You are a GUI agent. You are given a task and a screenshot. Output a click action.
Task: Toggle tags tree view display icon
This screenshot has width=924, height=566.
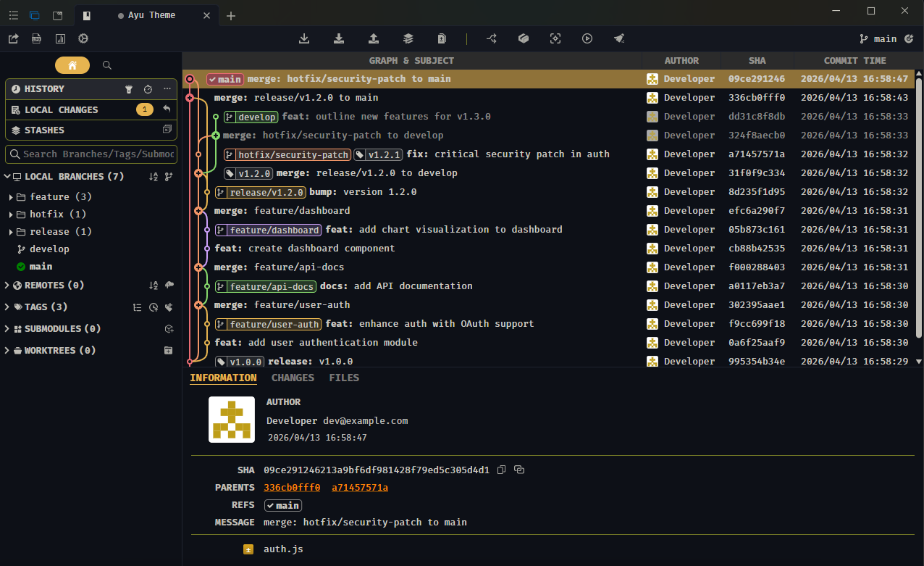pos(138,307)
